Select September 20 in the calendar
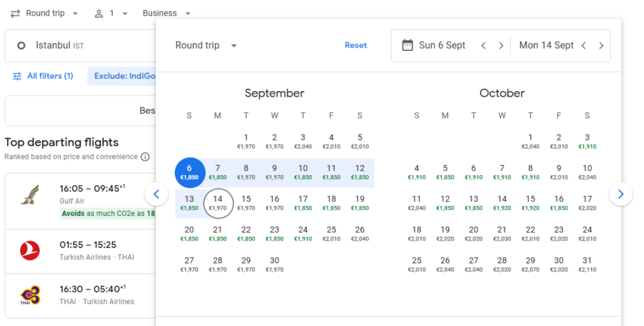 click(189, 233)
